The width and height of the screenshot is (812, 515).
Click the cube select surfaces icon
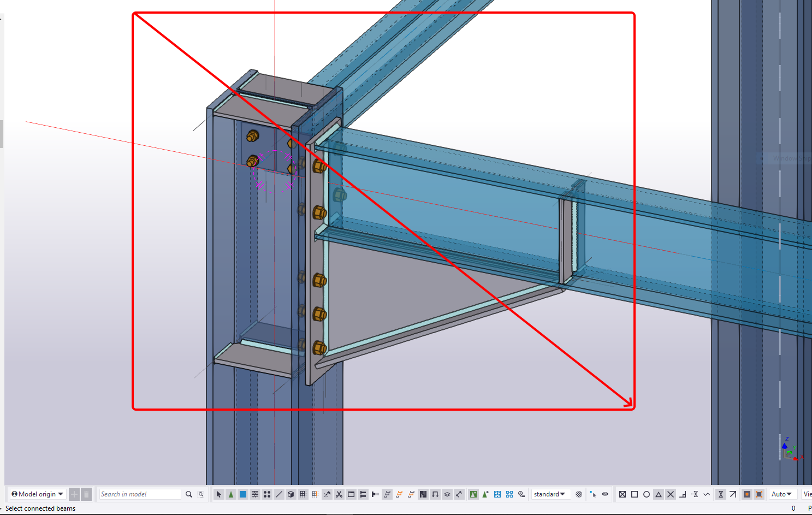coord(291,494)
